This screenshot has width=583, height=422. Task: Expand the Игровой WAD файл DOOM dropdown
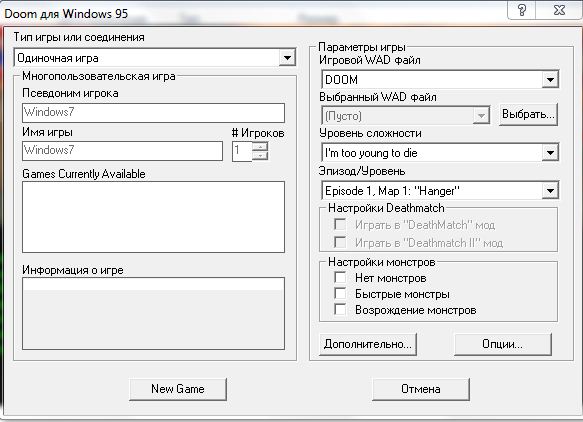point(550,80)
